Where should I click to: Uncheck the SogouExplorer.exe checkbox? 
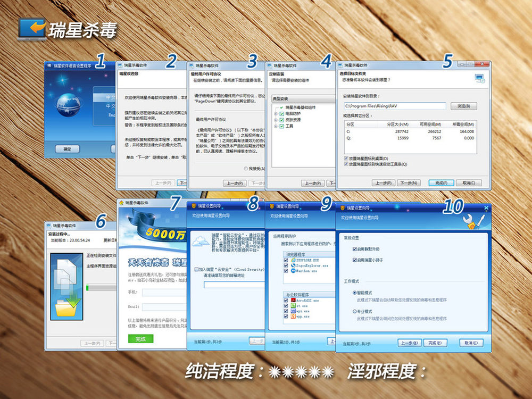(286, 265)
